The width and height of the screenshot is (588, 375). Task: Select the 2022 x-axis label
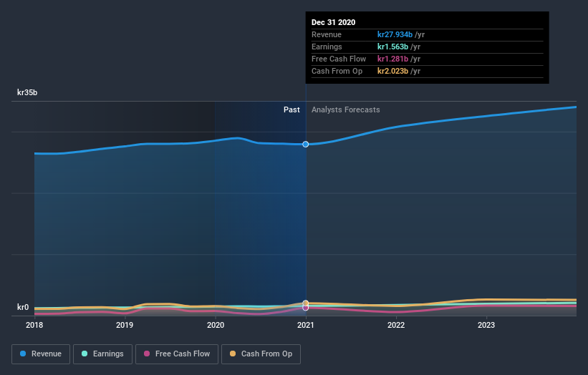point(396,325)
